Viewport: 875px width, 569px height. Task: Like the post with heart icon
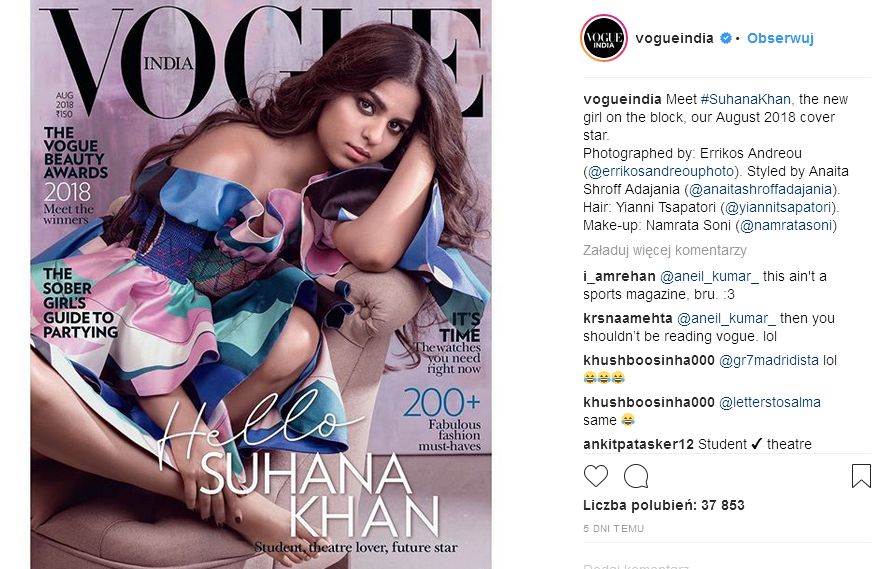pos(595,476)
